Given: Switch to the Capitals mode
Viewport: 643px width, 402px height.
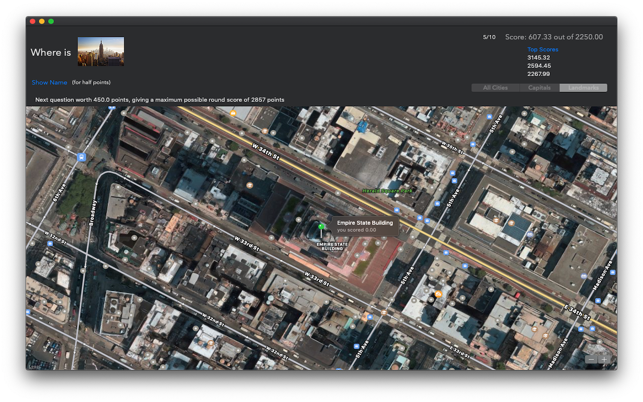Looking at the screenshot, I should 539,88.
